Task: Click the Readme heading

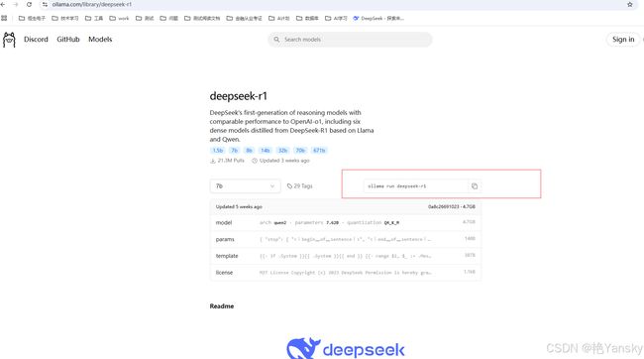Action: 222,306
